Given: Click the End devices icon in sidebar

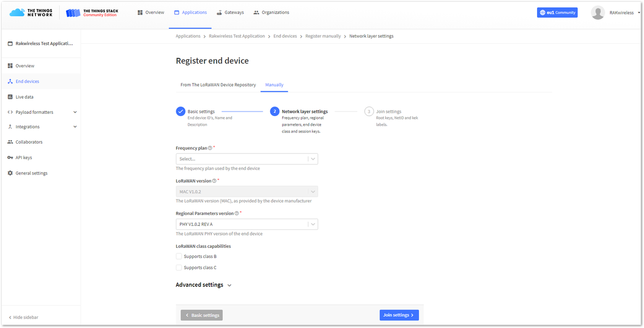Looking at the screenshot, I should point(10,81).
